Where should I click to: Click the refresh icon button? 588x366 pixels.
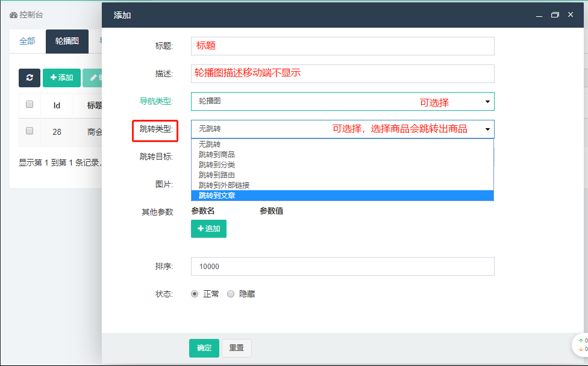[x=30, y=78]
